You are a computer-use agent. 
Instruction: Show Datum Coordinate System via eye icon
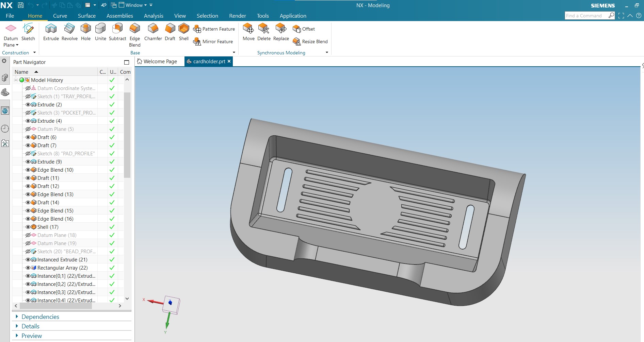pos(28,88)
